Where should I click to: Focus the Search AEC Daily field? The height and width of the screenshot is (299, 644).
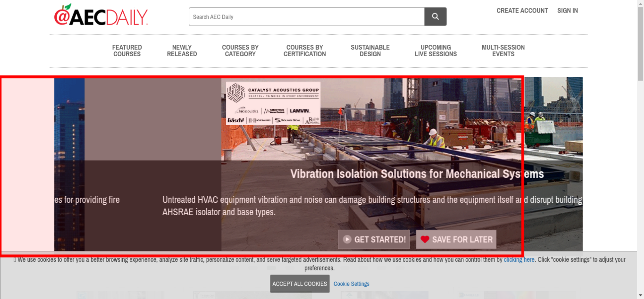pos(306,17)
